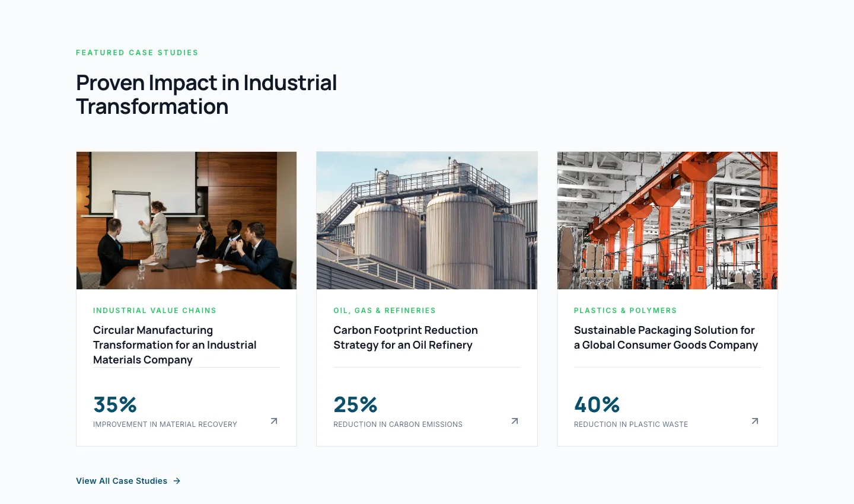Screen dimensions: 854x504
Task: Click the 40% statistic value
Action: (597, 404)
